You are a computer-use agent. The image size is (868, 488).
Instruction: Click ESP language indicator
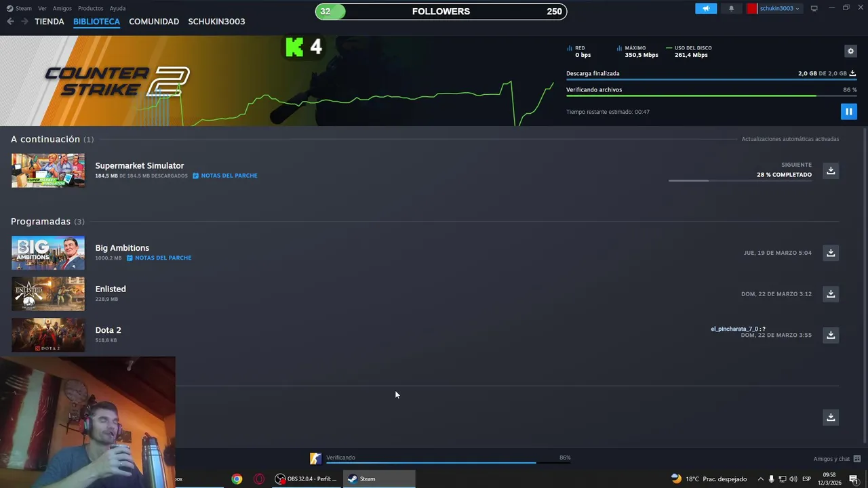807,479
